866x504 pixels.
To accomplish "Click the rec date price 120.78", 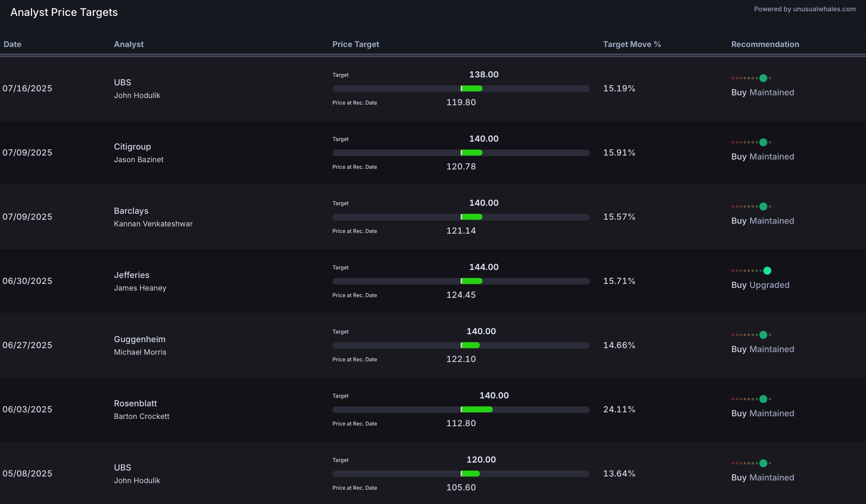I will coord(461,167).
